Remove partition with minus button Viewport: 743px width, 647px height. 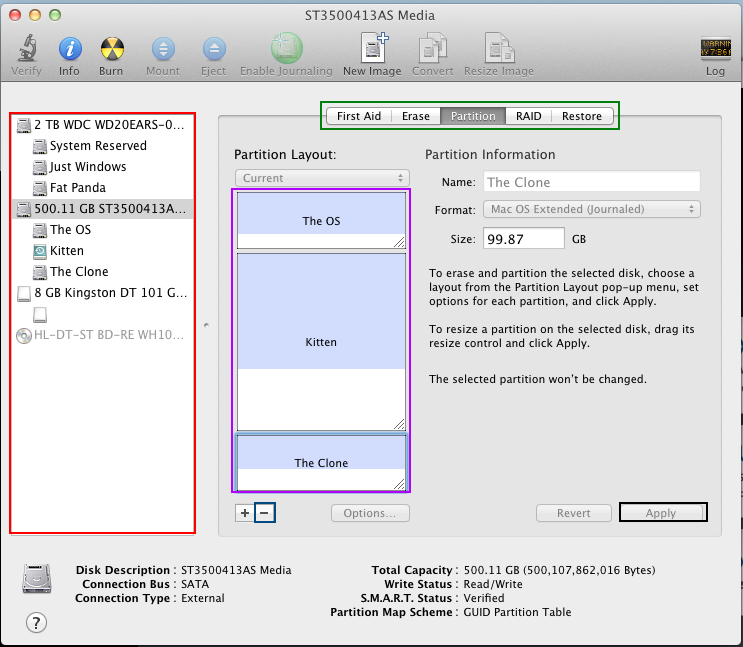(x=264, y=513)
